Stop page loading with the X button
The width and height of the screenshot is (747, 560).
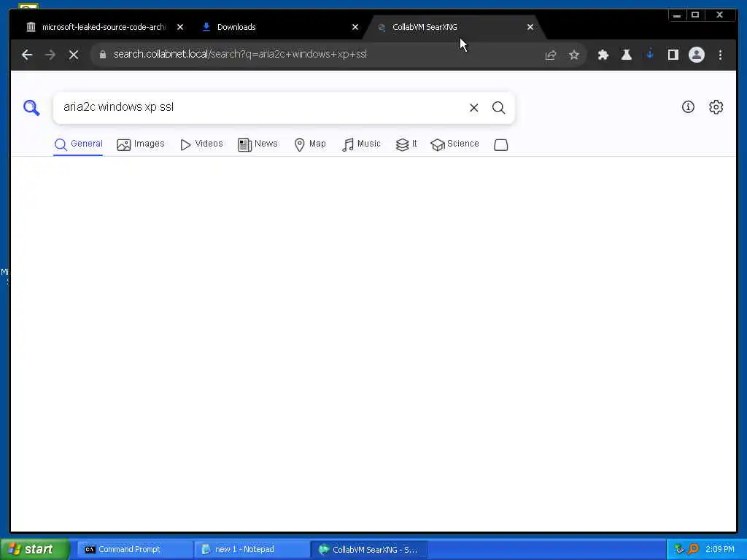74,55
